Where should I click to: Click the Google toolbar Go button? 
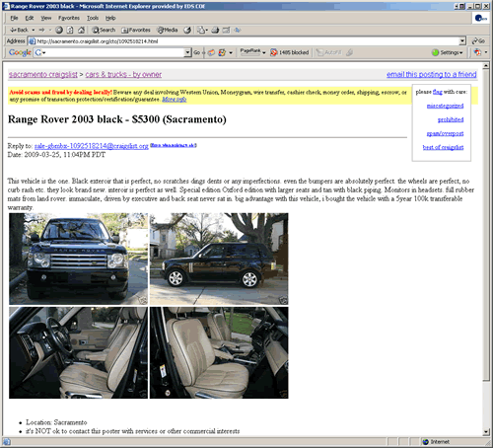[196, 52]
